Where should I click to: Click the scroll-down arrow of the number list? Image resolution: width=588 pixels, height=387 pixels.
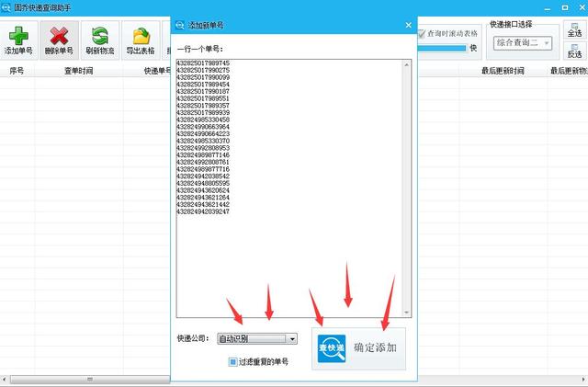(406, 312)
